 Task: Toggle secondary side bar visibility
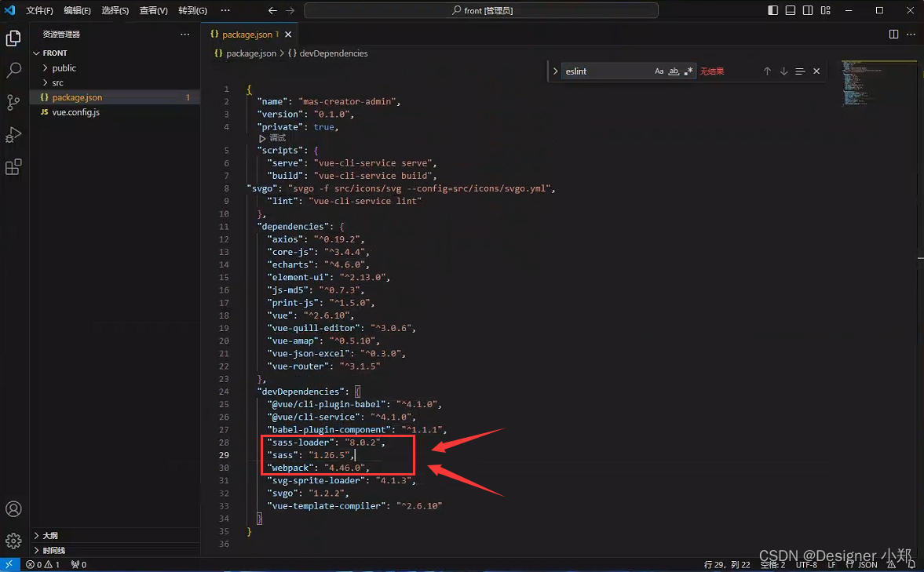[808, 11]
